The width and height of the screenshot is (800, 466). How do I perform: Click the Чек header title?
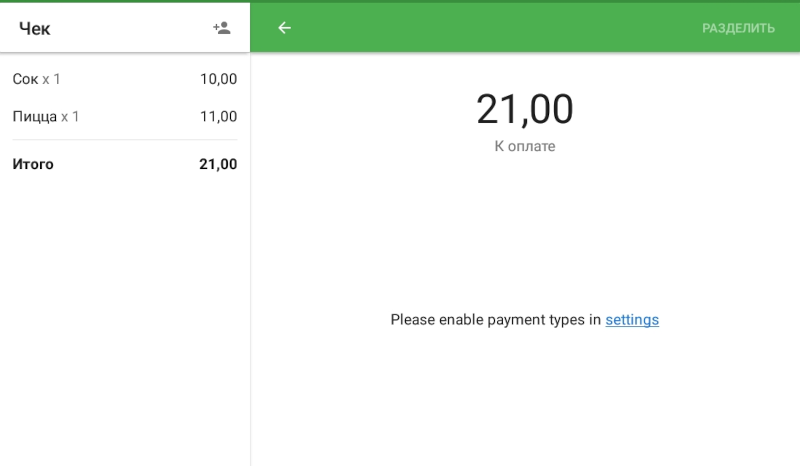coord(35,28)
